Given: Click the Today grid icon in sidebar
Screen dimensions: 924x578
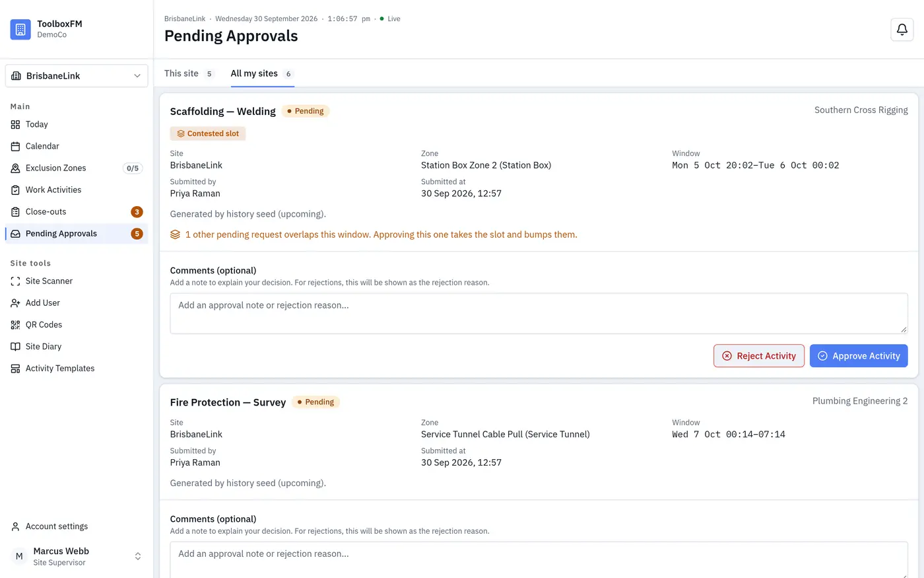Looking at the screenshot, I should (x=15, y=124).
